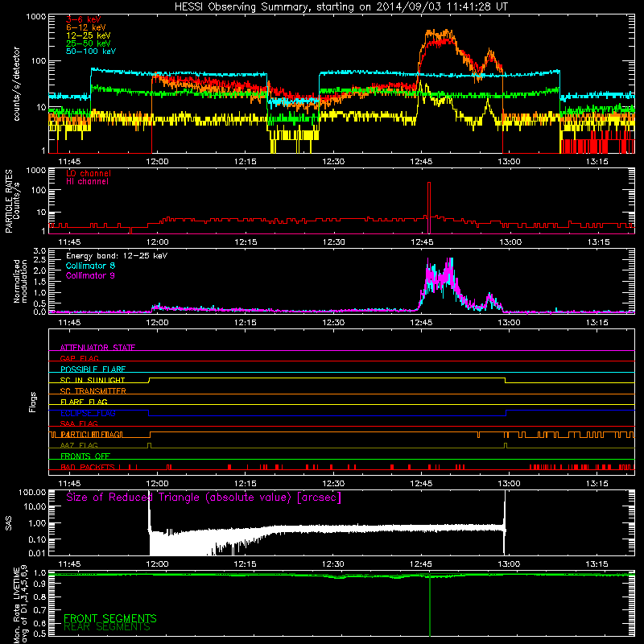Select the SC IN SUNLIGHT flag label

click(93, 380)
